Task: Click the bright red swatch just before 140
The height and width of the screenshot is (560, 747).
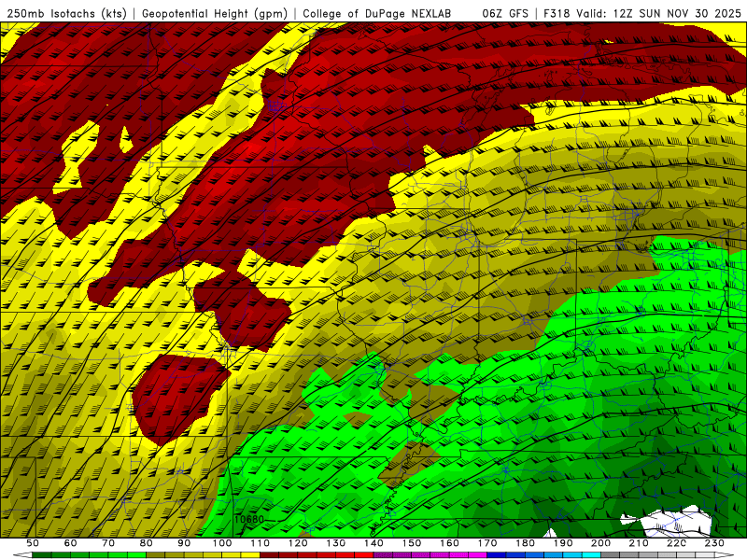Action: [364, 555]
